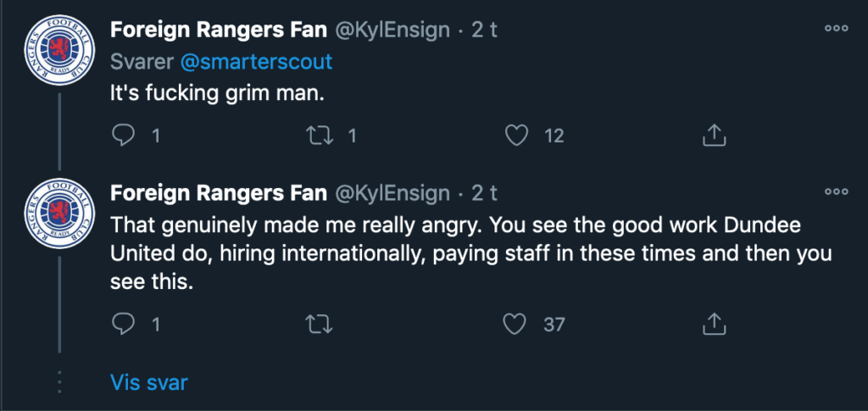868x411 pixels.
Task: Open the first tweet's "2 t" timestamp
Action: 483,30
